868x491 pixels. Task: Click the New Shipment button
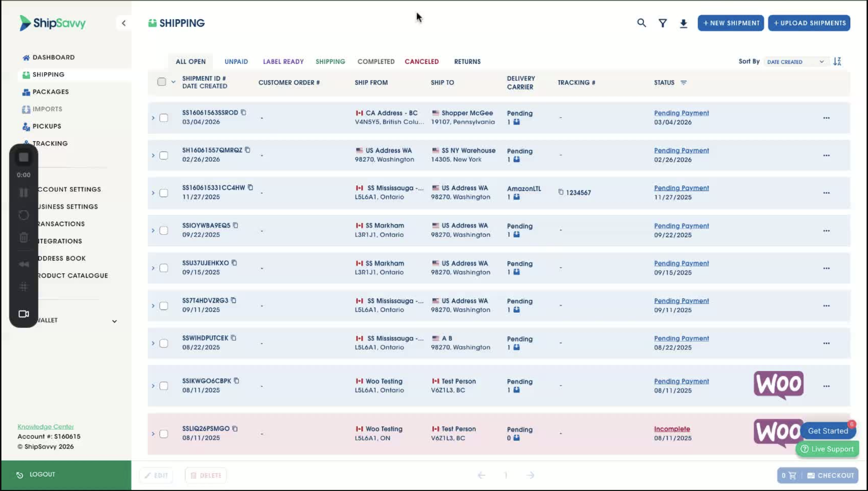[x=730, y=23]
